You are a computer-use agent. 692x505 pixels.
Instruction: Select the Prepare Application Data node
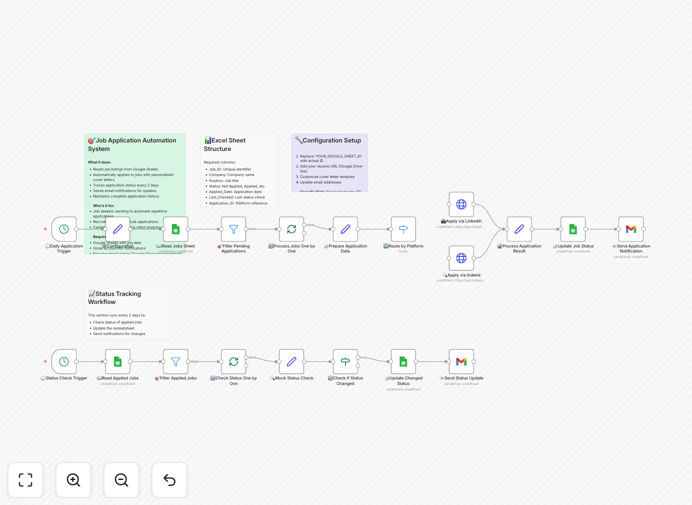[x=345, y=229]
